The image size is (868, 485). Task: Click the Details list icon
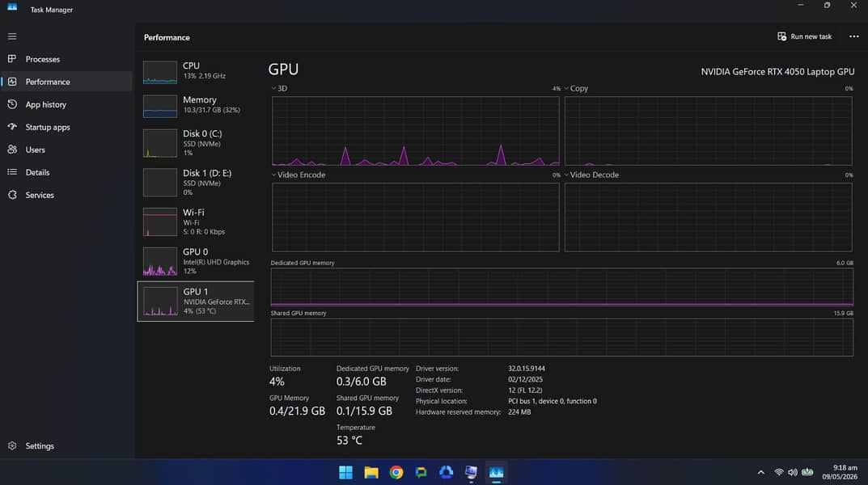[12, 172]
